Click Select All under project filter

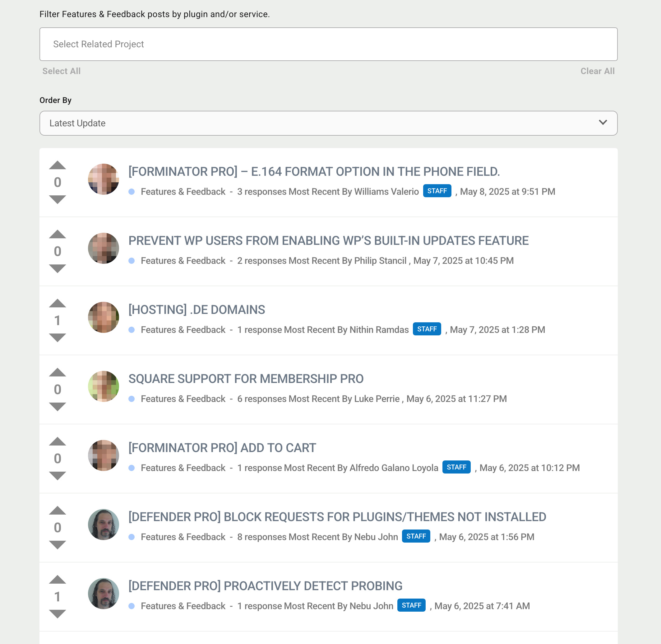[x=62, y=71]
